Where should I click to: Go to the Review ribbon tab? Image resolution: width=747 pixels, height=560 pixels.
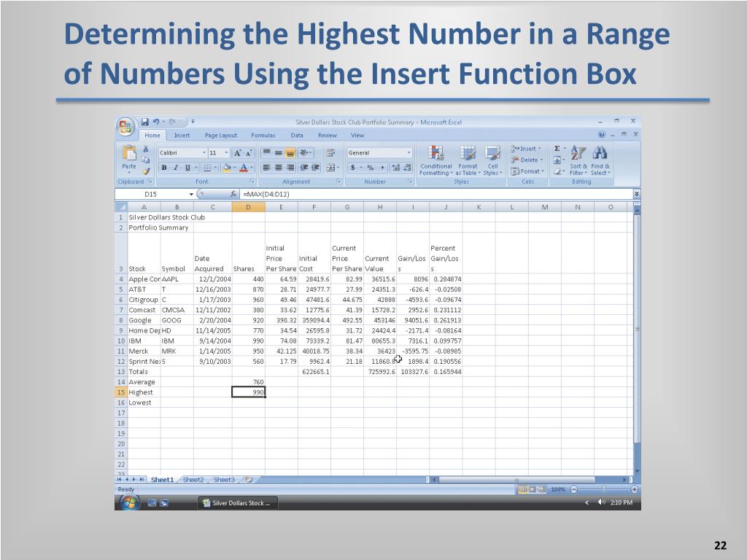coord(328,135)
